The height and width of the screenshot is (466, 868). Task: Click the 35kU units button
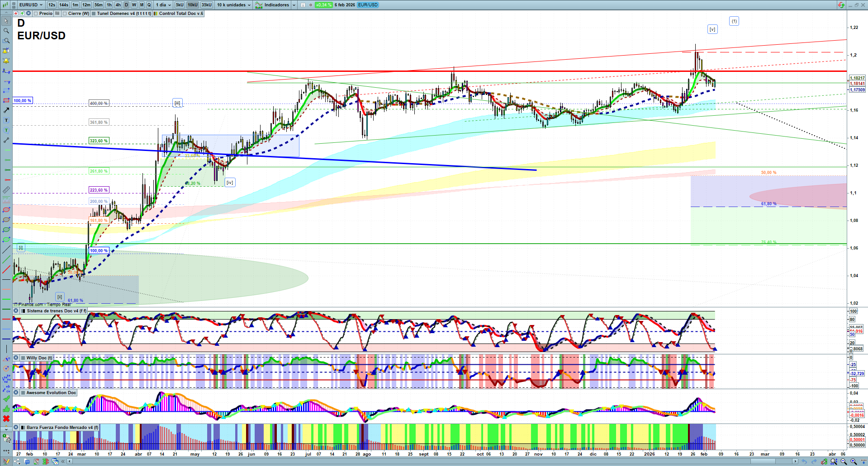(x=206, y=5)
